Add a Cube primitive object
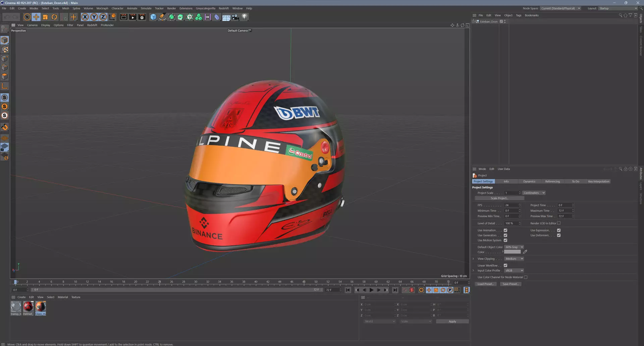 click(x=153, y=17)
